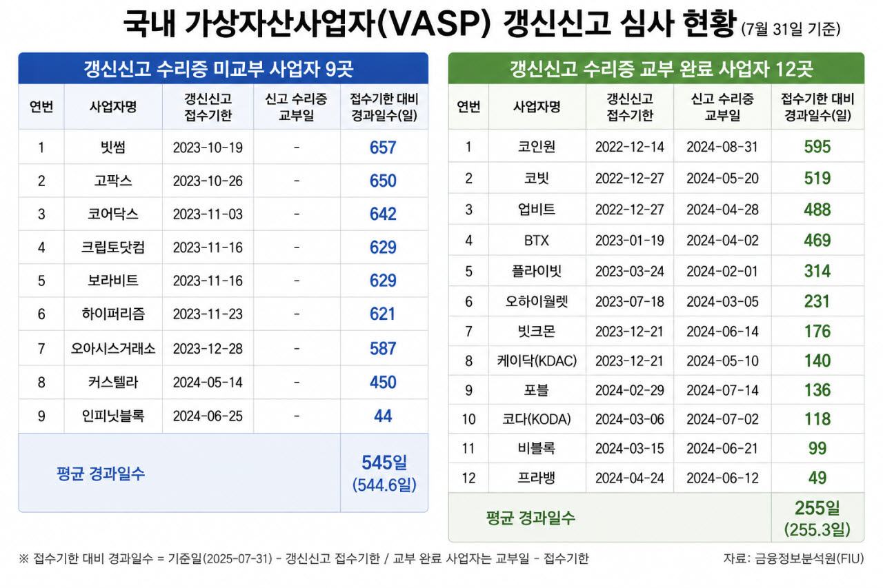Click the deadline date '2023-10-19'

(x=208, y=148)
